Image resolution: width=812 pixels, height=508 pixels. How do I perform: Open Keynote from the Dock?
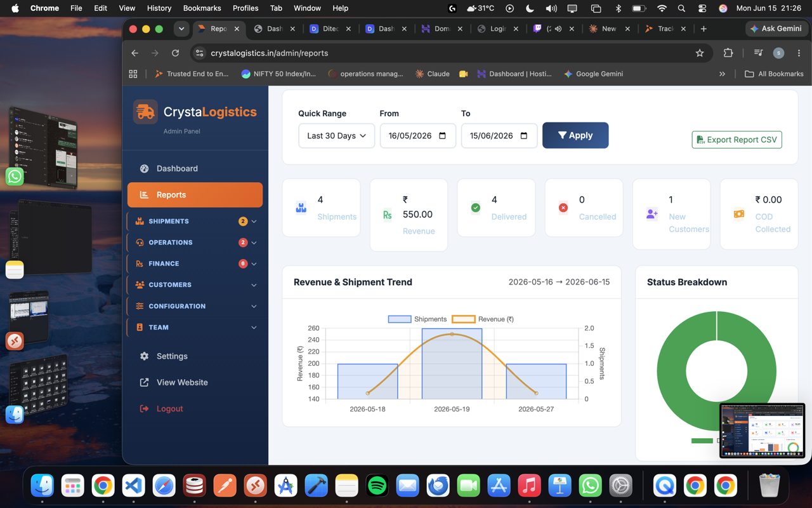coord(560,486)
